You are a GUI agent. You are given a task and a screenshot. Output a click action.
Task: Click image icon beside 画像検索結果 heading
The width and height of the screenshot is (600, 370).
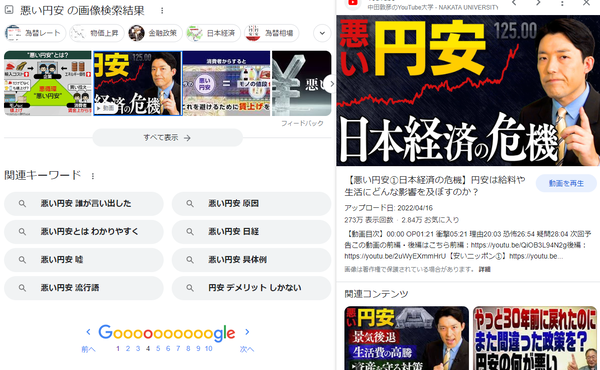coord(9,10)
